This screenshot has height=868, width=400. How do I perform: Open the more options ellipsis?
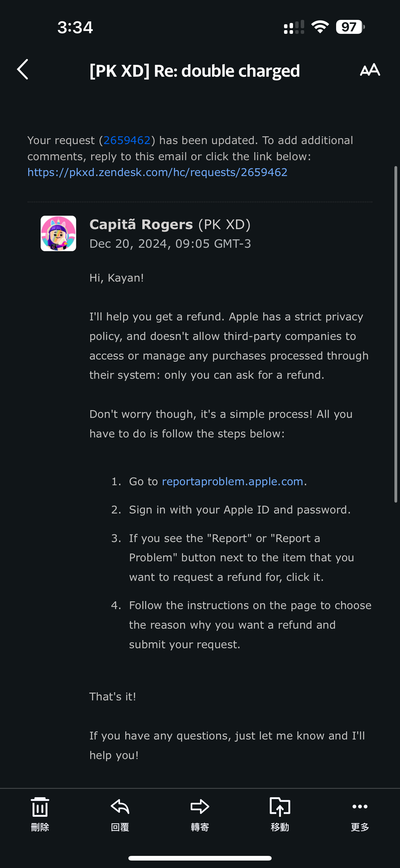pyautogui.click(x=360, y=806)
